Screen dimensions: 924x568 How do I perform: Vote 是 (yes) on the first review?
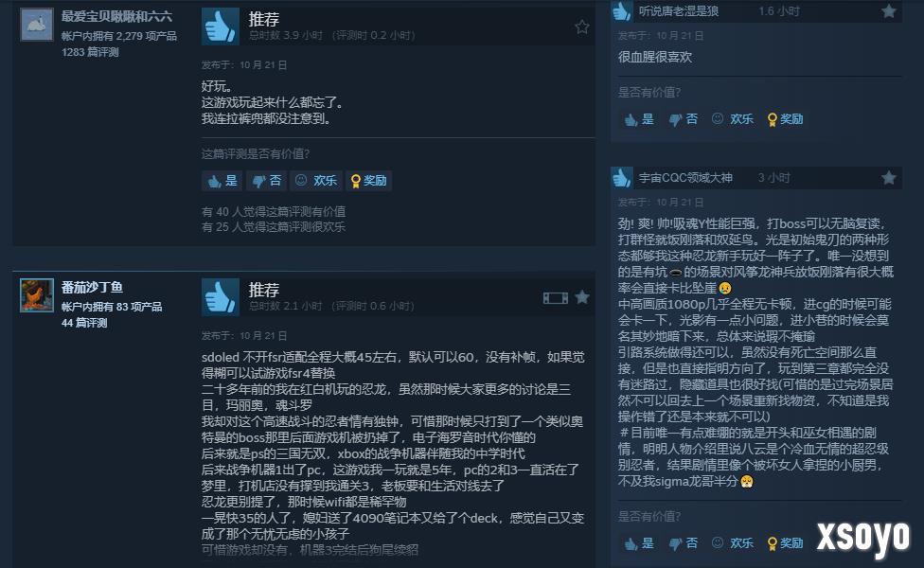222,181
